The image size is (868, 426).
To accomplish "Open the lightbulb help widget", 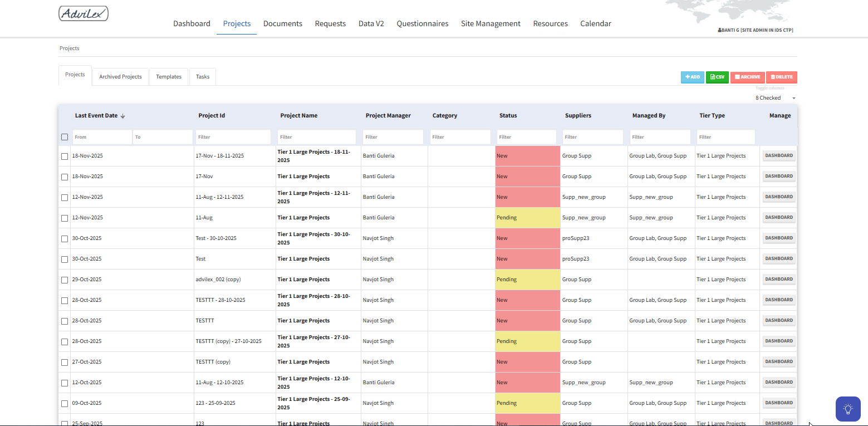I will click(x=847, y=409).
